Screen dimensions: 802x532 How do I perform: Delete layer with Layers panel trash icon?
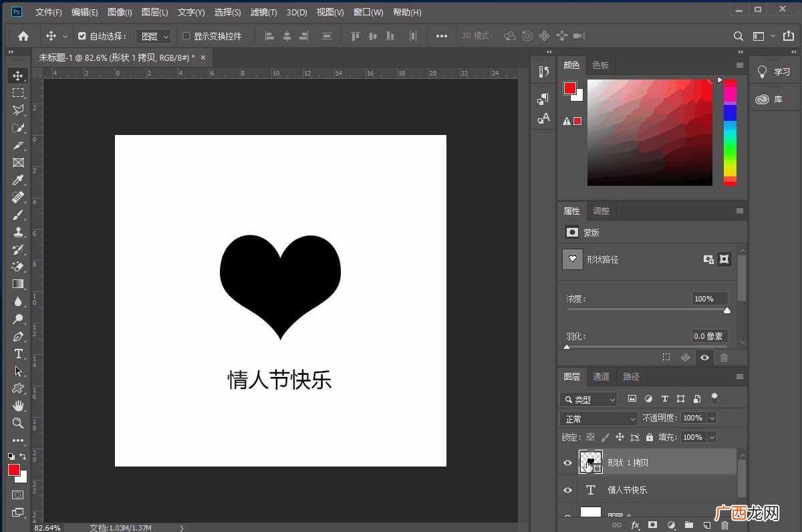coord(725,525)
